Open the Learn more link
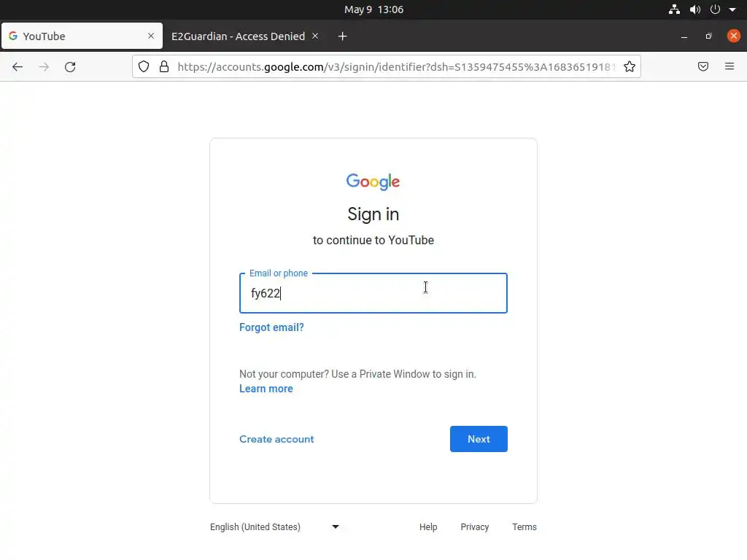The height and width of the screenshot is (560, 747). point(266,389)
